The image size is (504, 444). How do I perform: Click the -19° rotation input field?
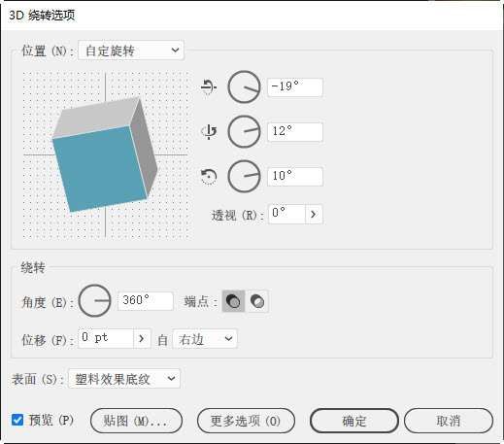tap(295, 86)
